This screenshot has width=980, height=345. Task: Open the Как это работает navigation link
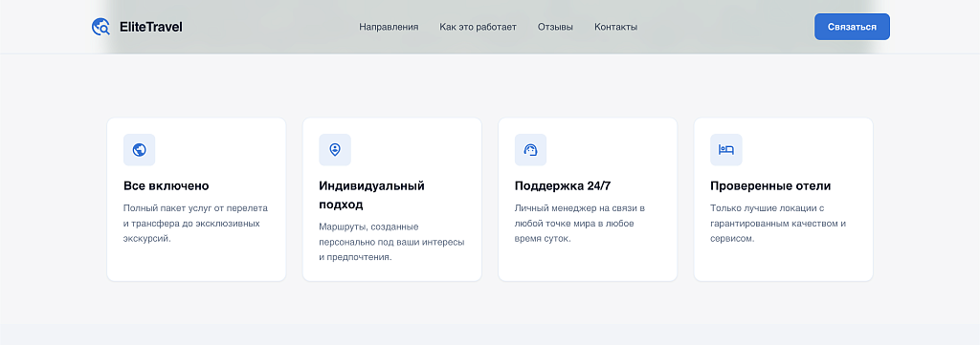[479, 27]
